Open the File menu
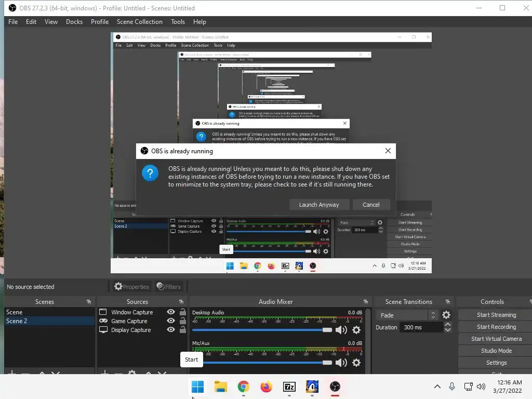 click(x=13, y=22)
